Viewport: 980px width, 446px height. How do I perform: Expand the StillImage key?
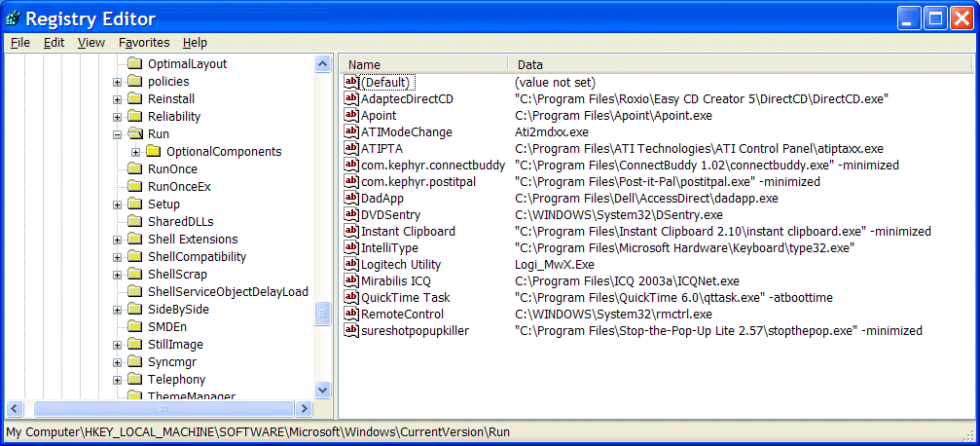tap(117, 345)
